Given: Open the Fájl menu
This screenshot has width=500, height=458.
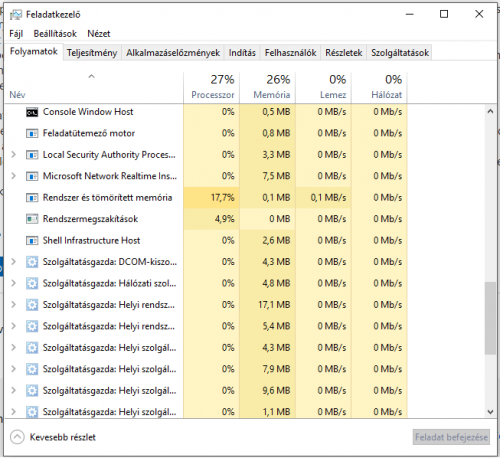Looking at the screenshot, I should click(16, 34).
